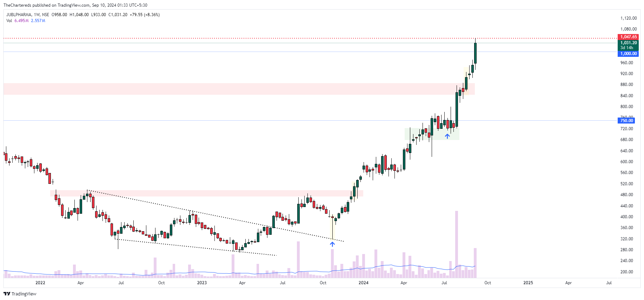
Task: Click the 440.00 price axis value
Action: click(x=627, y=206)
